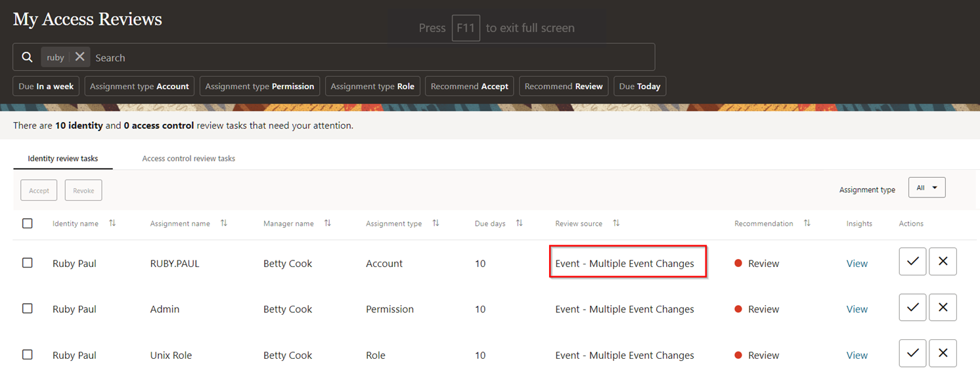
Task: View insights for Unix Role
Action: (857, 355)
